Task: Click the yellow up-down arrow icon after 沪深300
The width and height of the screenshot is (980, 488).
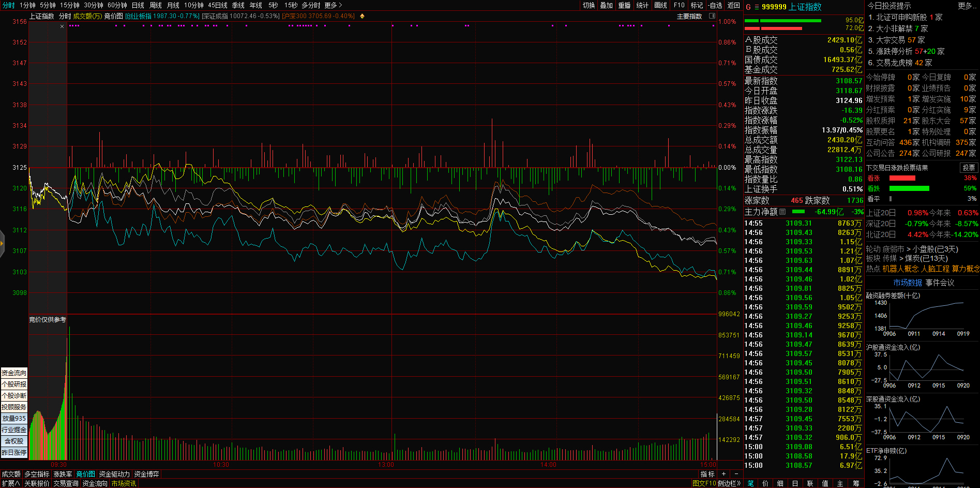Action: [362, 16]
